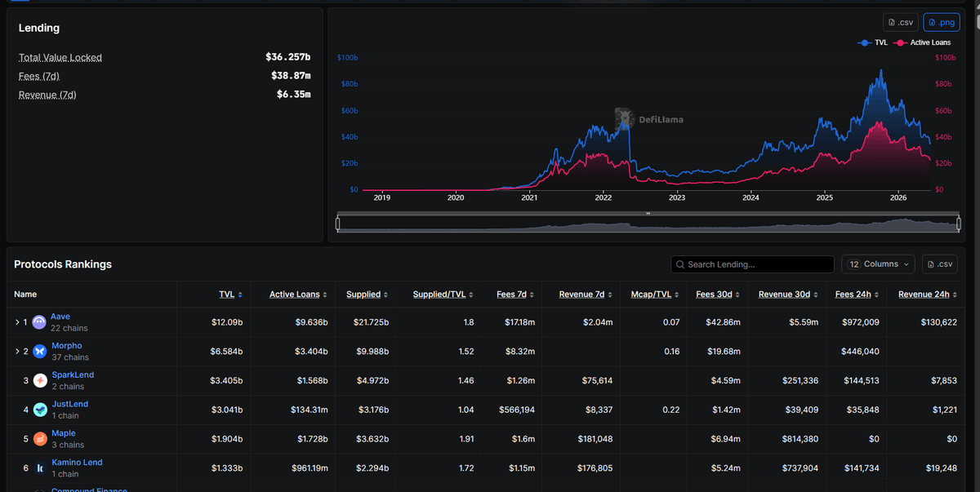Open the SparkLend protocol link
The width and height of the screenshot is (980, 492).
73,375
